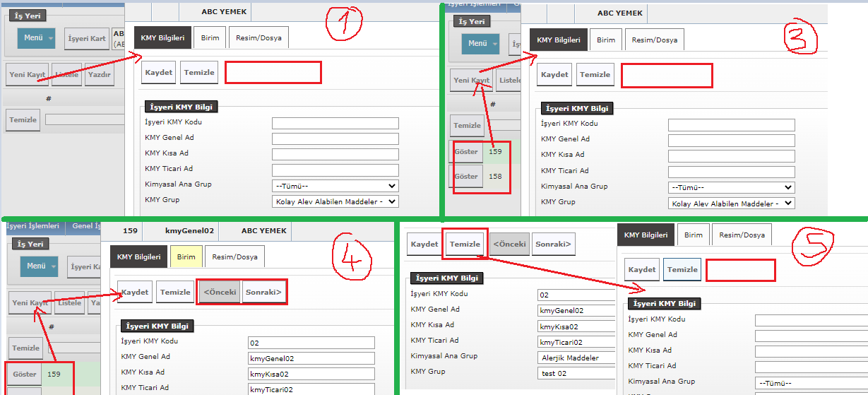The width and height of the screenshot is (868, 395).
Task: Click the <Önceki button in bottom-left panel
Action: pyautogui.click(x=219, y=293)
